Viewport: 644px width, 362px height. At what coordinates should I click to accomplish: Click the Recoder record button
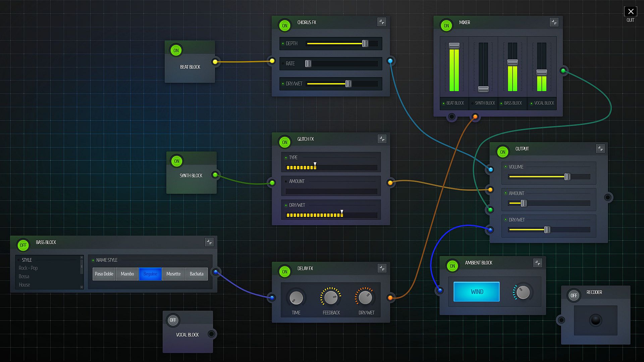596,320
